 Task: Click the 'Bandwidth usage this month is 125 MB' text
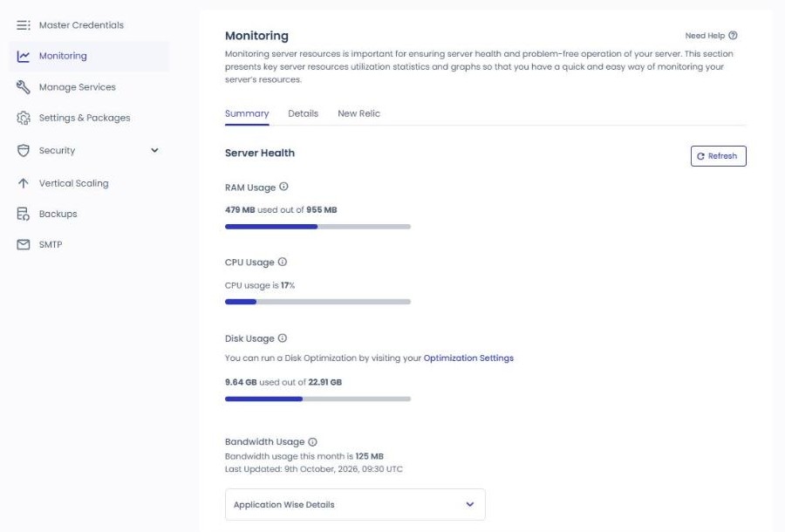click(x=304, y=456)
